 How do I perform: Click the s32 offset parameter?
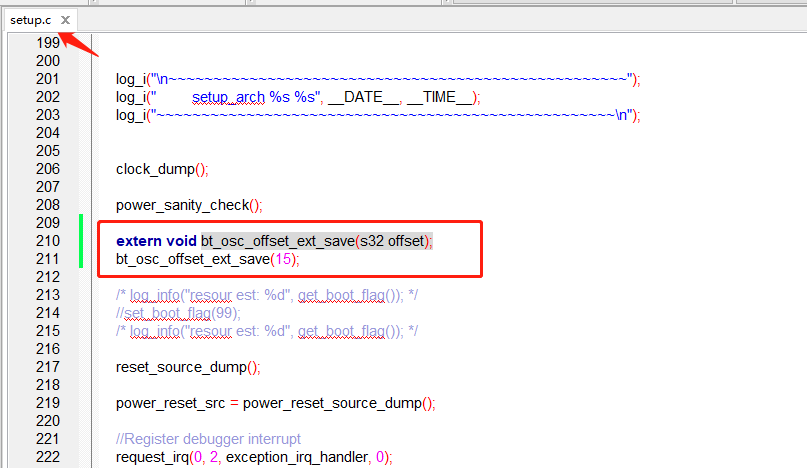tap(392, 241)
